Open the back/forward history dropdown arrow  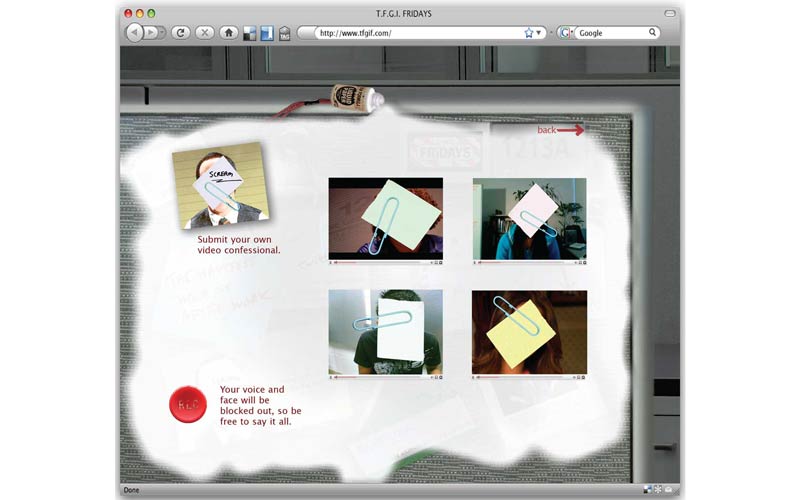click(163, 33)
